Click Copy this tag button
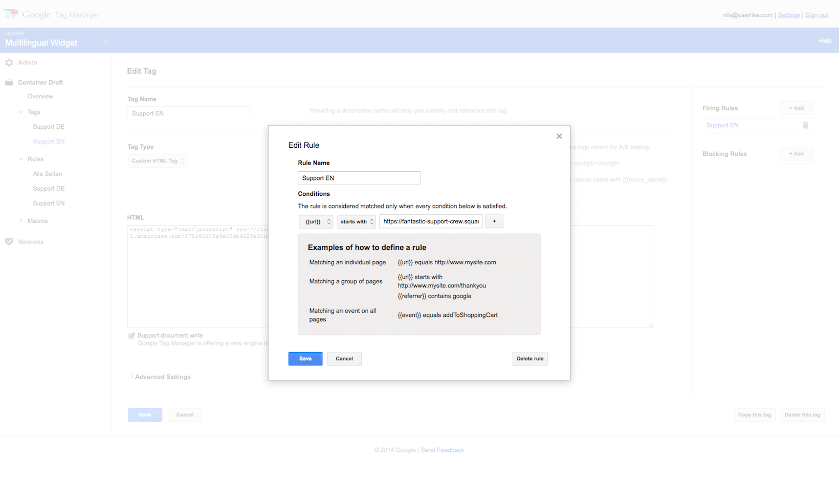 (755, 415)
